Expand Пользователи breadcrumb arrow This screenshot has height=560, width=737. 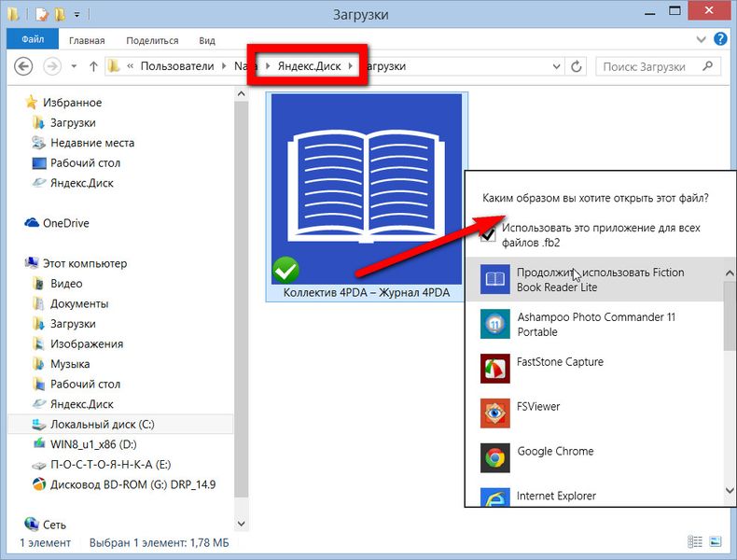224,66
